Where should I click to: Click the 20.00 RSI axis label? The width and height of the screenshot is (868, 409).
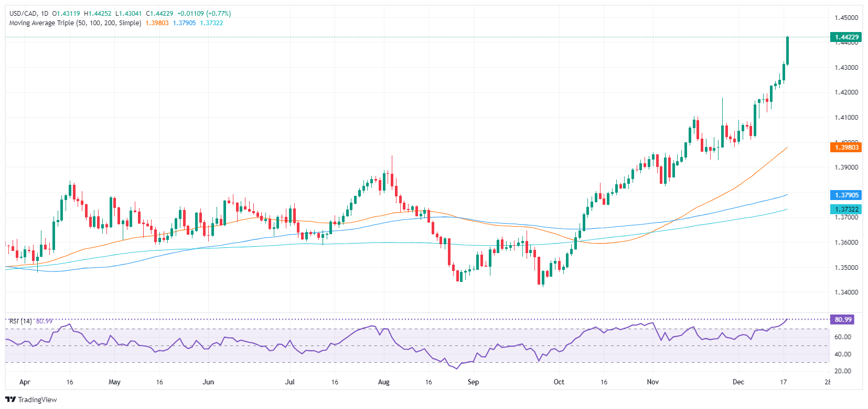(843, 371)
